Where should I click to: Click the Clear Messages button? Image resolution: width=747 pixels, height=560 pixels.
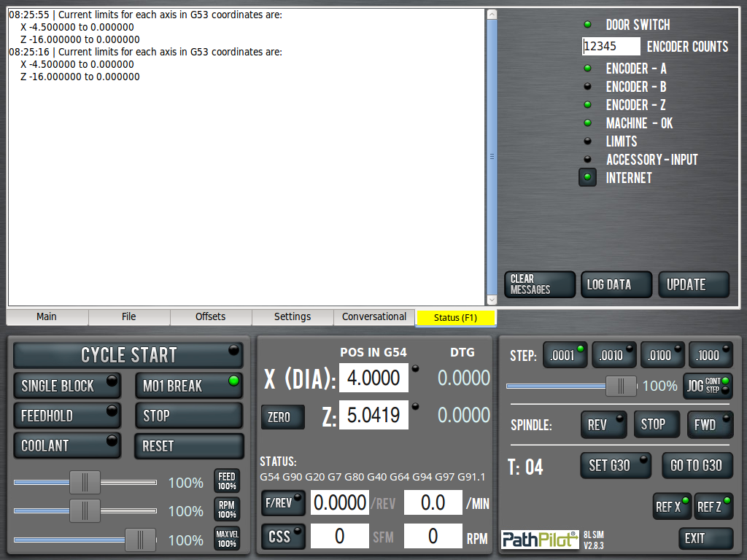(x=540, y=284)
